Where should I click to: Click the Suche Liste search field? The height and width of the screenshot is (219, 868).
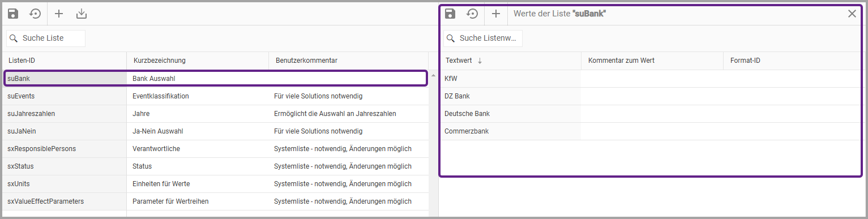coord(46,38)
